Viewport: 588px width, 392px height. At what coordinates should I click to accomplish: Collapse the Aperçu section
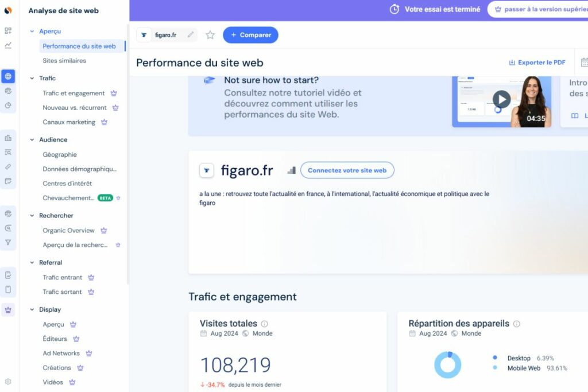coord(32,32)
